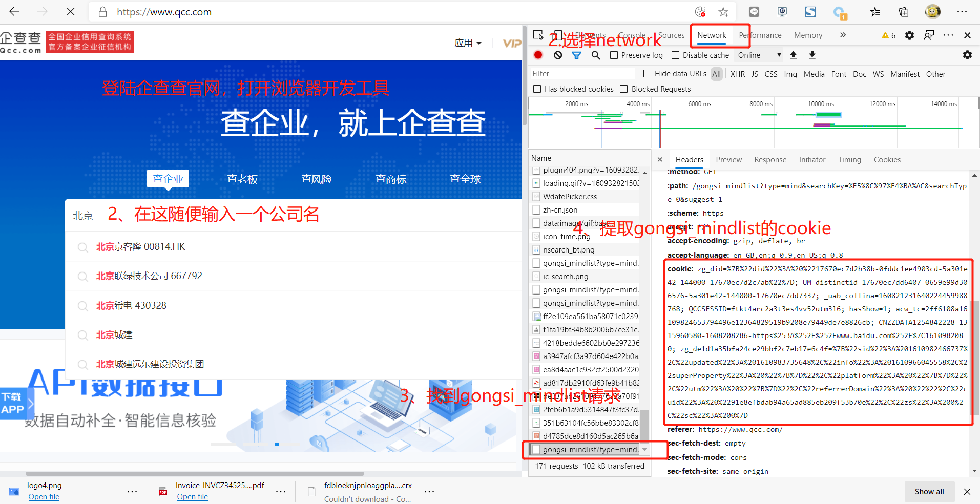This screenshot has height=504, width=980.
Task: Select the zh-cn.json request row
Action: (x=585, y=210)
